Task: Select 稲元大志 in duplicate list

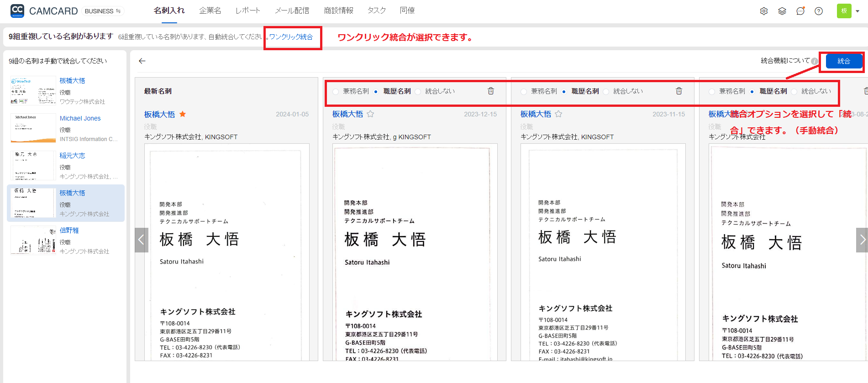Action: pyautogui.click(x=66, y=166)
